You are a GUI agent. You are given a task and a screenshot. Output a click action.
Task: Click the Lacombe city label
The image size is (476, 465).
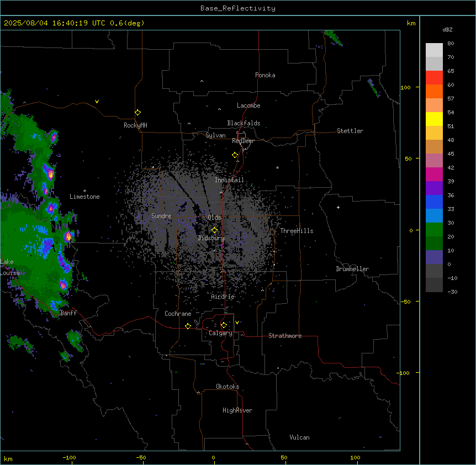tap(248, 105)
